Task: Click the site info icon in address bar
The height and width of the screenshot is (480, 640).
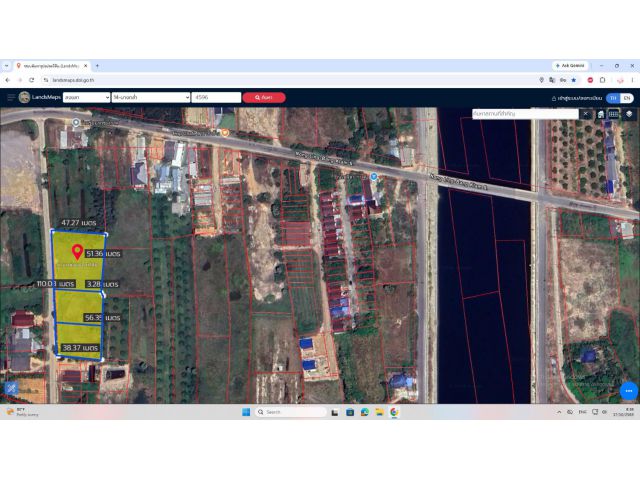Action: tap(46, 80)
